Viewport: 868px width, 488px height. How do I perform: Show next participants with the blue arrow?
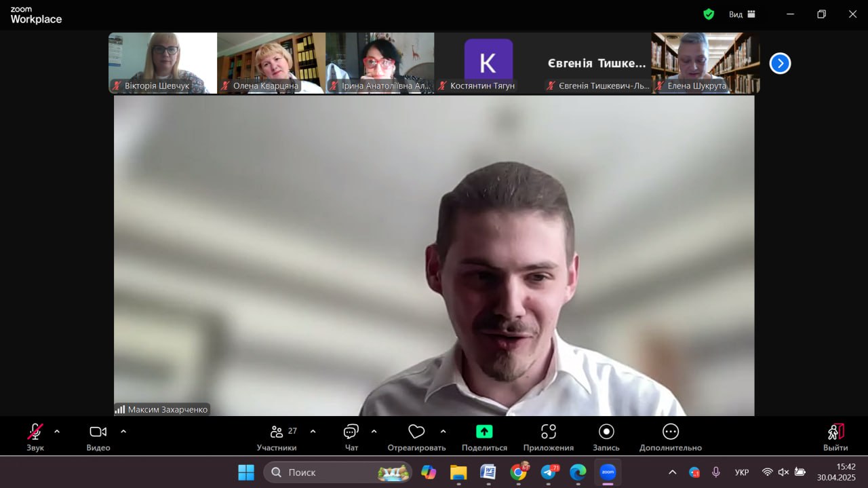tap(780, 63)
